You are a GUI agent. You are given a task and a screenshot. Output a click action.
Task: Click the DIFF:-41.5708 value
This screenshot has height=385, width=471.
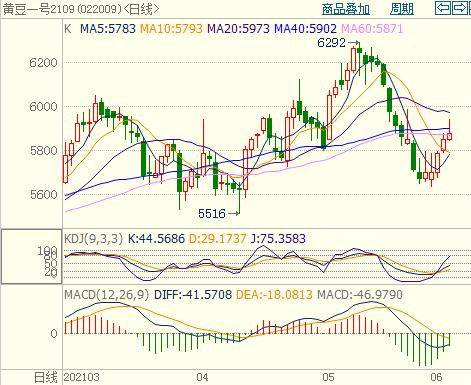[193, 295]
